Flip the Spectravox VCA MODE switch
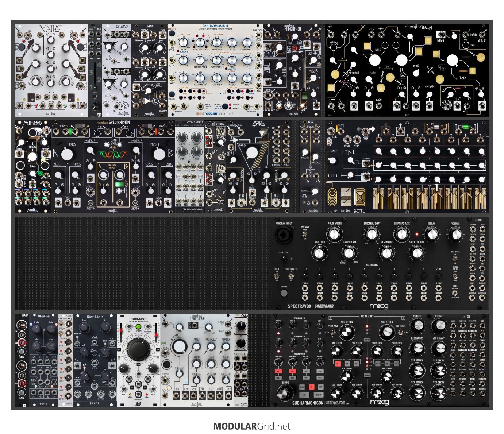The image size is (504, 434). pos(455,258)
